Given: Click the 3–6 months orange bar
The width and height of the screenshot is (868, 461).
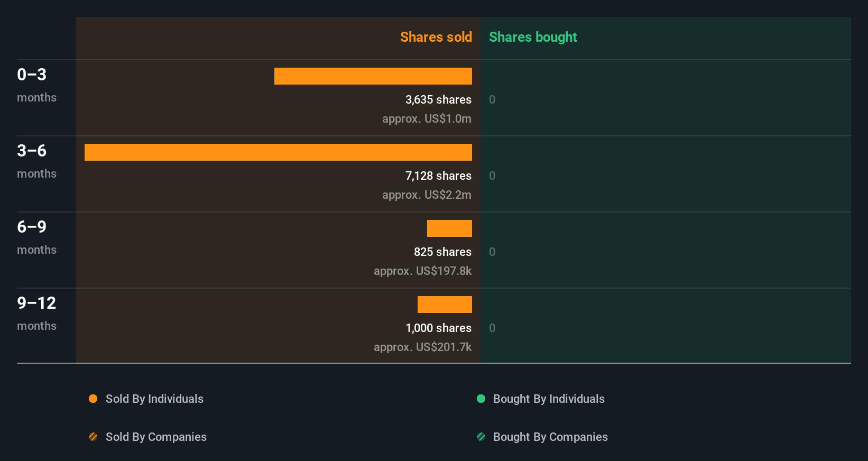Looking at the screenshot, I should point(278,152).
